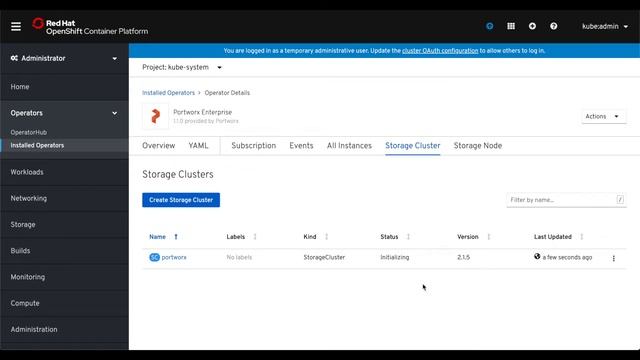Image resolution: width=640 pixels, height=360 pixels.
Task: Open the application launcher grid icon
Action: [x=511, y=26]
